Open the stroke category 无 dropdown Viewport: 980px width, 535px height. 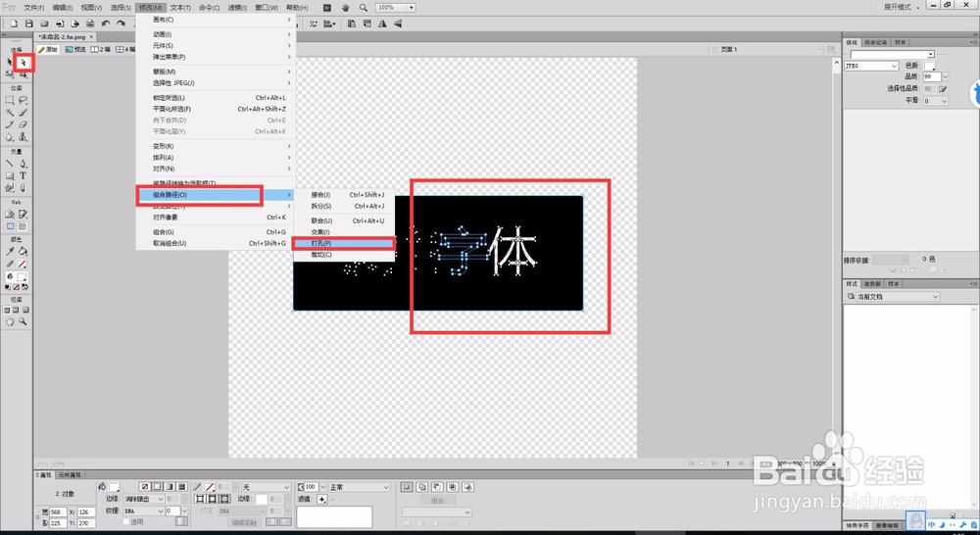pos(267,486)
